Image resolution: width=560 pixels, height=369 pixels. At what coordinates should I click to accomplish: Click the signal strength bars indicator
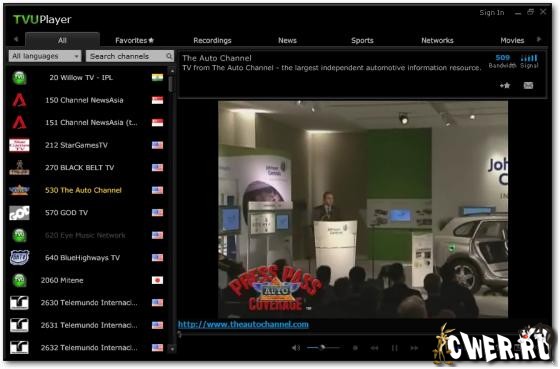529,58
